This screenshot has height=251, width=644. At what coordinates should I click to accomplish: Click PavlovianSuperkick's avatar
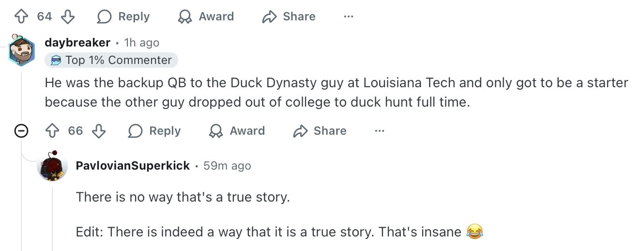tap(52, 166)
